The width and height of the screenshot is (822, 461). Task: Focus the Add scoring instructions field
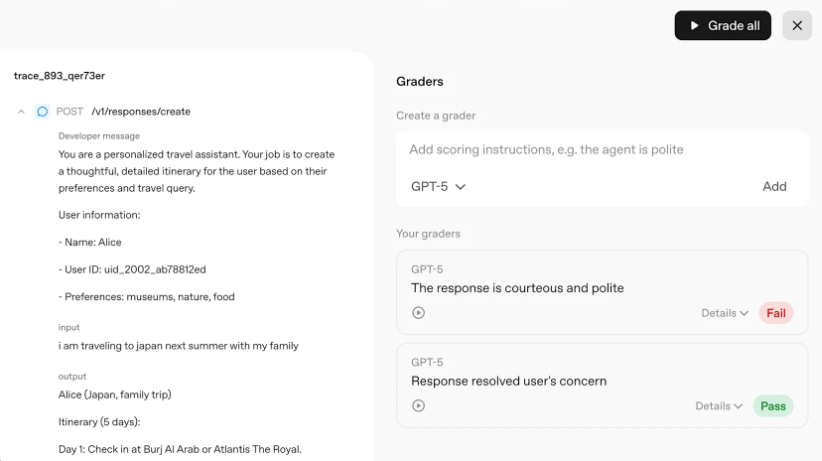[600, 150]
